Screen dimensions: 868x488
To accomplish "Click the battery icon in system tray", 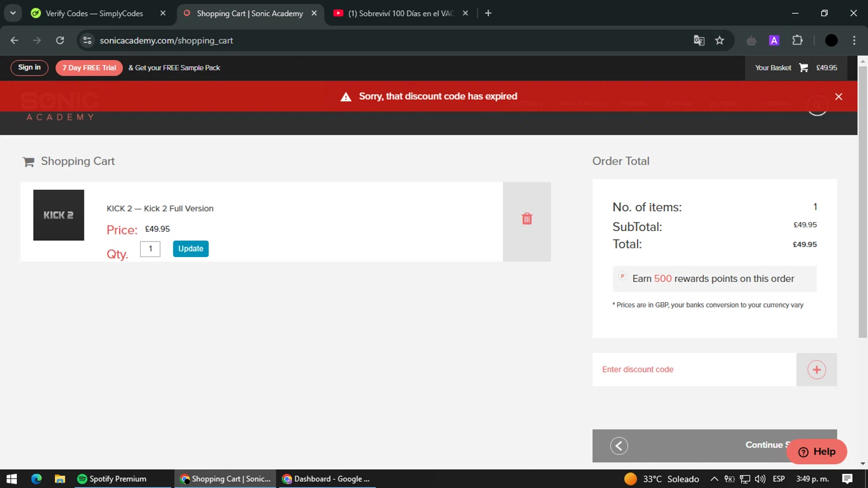I will coord(729,479).
